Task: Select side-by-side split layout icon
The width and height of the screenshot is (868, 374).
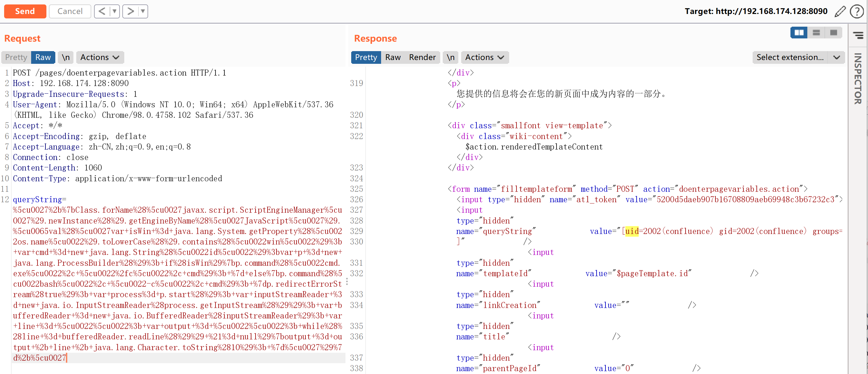Action: coord(799,33)
